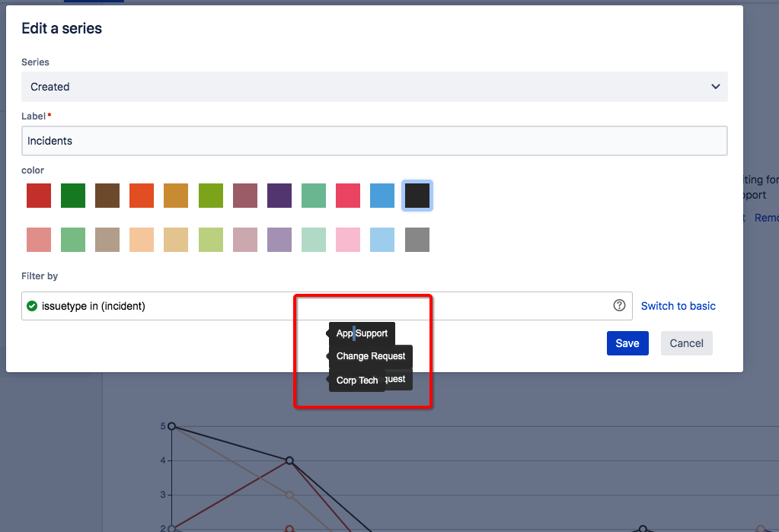The height and width of the screenshot is (532, 779).
Task: Pick the pale mint color swatch
Action: [x=314, y=240]
